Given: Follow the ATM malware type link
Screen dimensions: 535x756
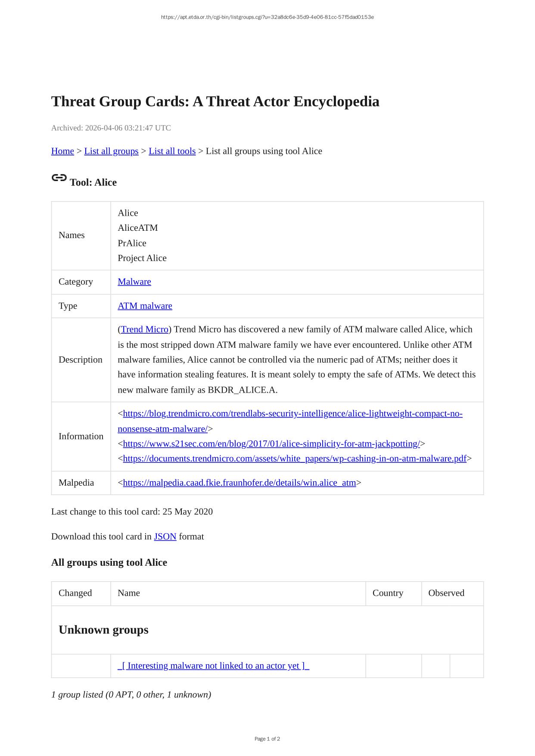Looking at the screenshot, I should pos(145,306).
